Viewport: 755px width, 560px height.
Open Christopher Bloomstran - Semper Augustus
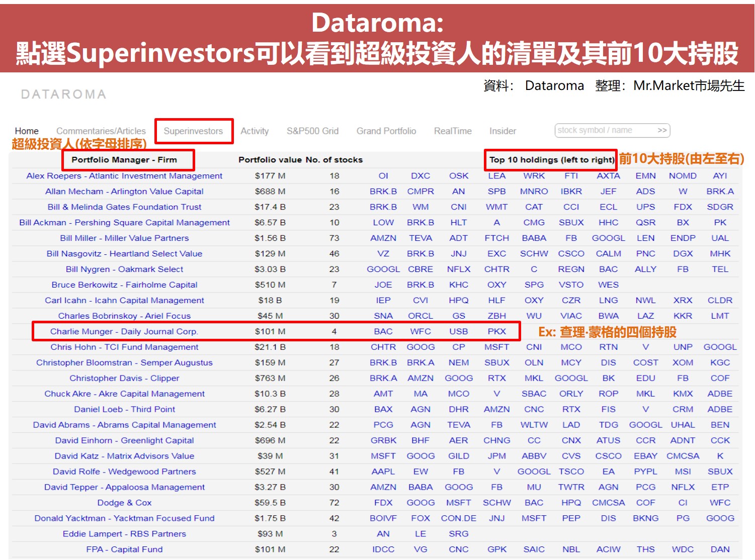124,362
